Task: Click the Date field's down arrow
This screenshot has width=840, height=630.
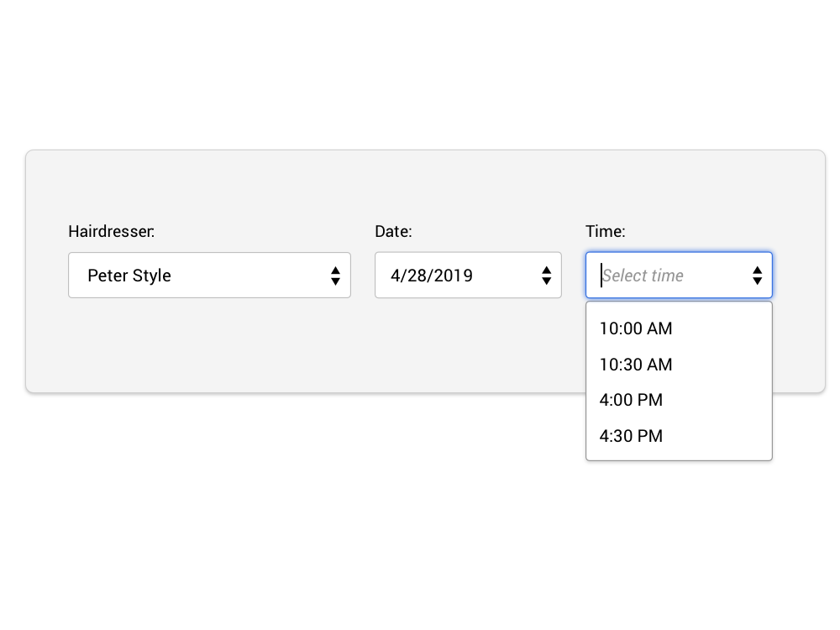Action: pos(546,281)
